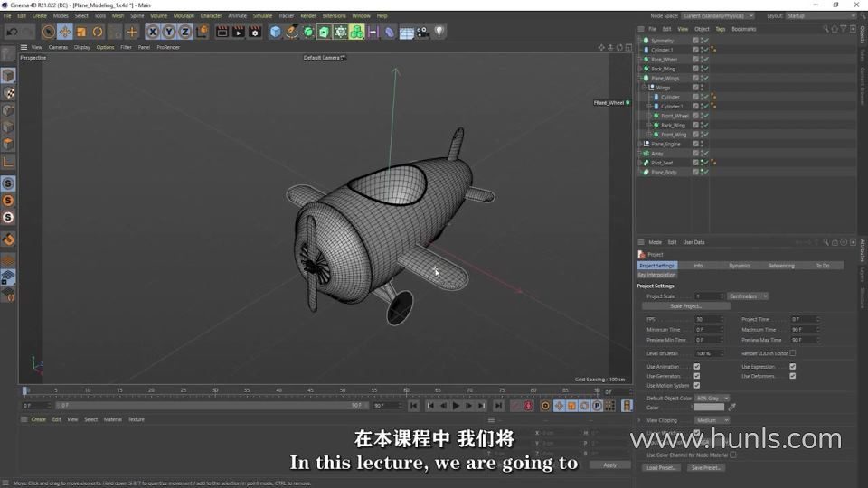Toggle Use Animation checkbox

(x=697, y=367)
